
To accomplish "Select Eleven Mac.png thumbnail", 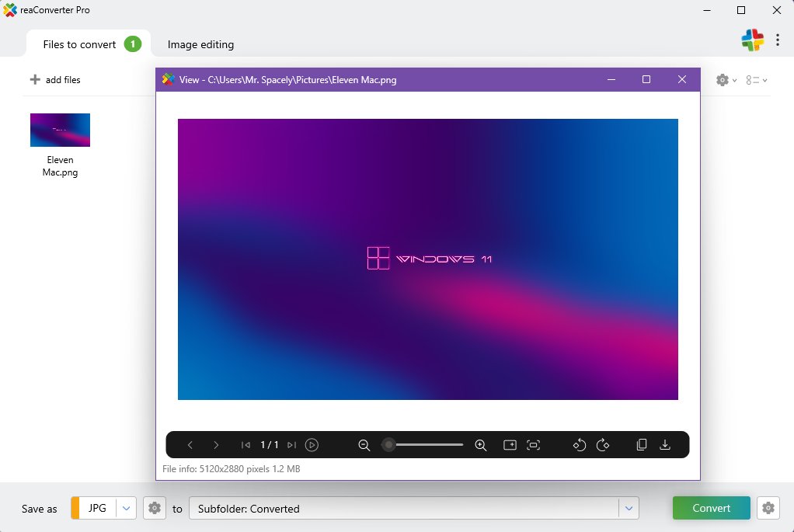I will (x=61, y=130).
